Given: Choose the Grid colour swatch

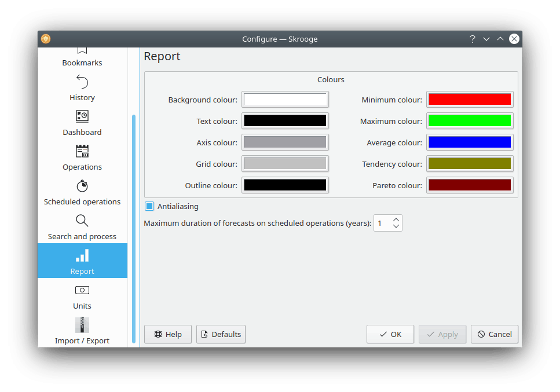Looking at the screenshot, I should coord(285,164).
